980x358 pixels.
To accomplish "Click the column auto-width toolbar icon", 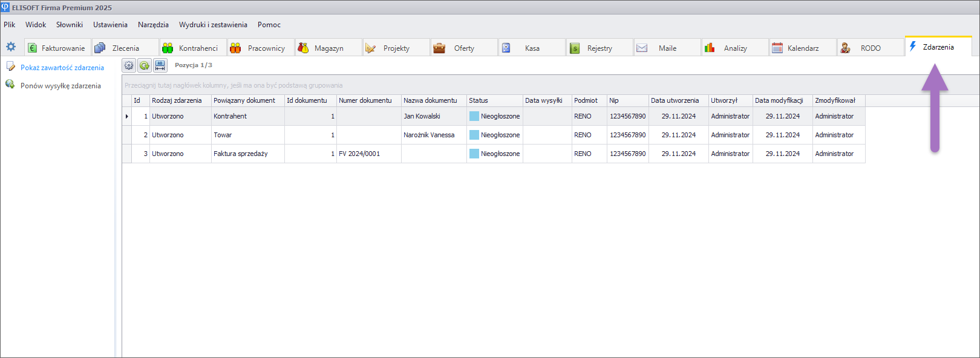I will (x=160, y=65).
